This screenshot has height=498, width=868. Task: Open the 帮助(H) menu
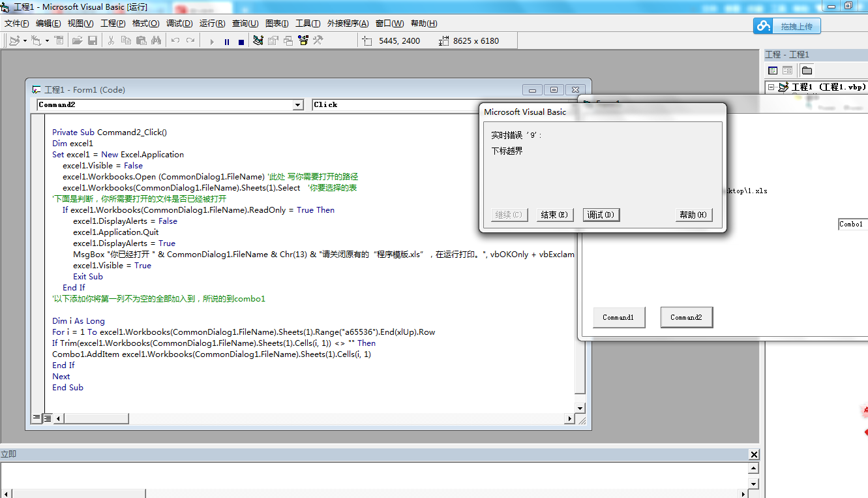pyautogui.click(x=424, y=23)
